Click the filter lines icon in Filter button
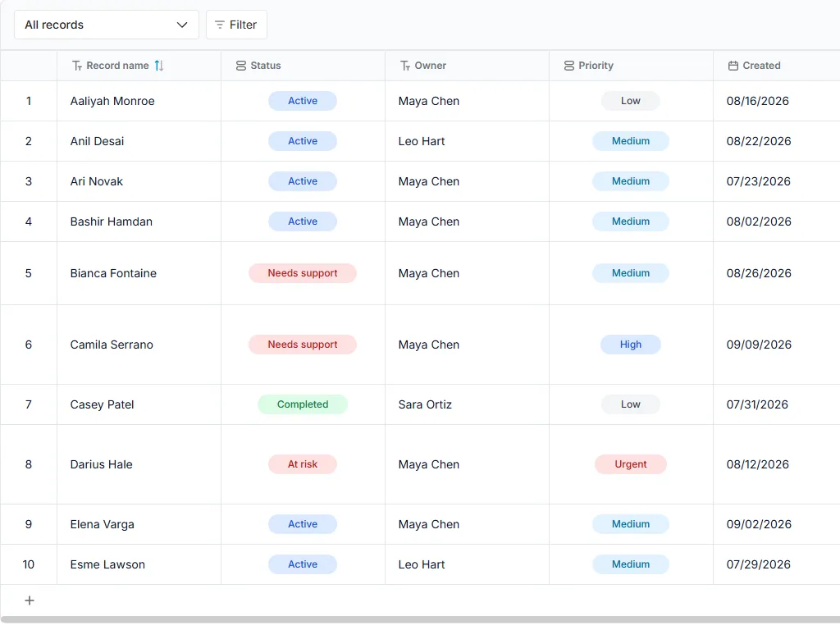The image size is (840, 630). [220, 25]
